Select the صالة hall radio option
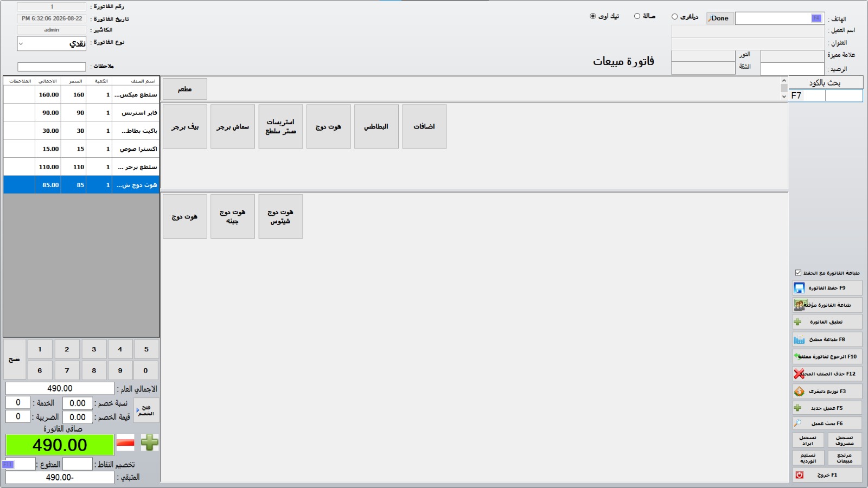This screenshot has height=488, width=868. pyautogui.click(x=637, y=16)
